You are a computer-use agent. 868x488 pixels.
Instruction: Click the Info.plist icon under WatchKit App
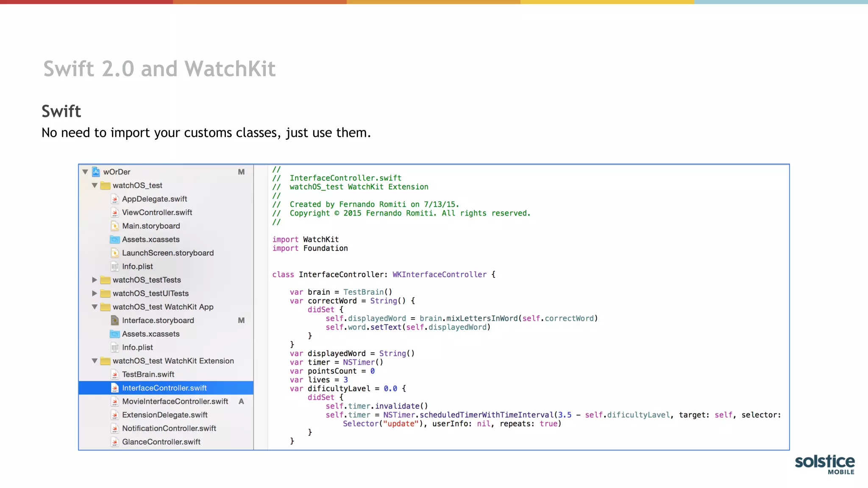point(115,347)
